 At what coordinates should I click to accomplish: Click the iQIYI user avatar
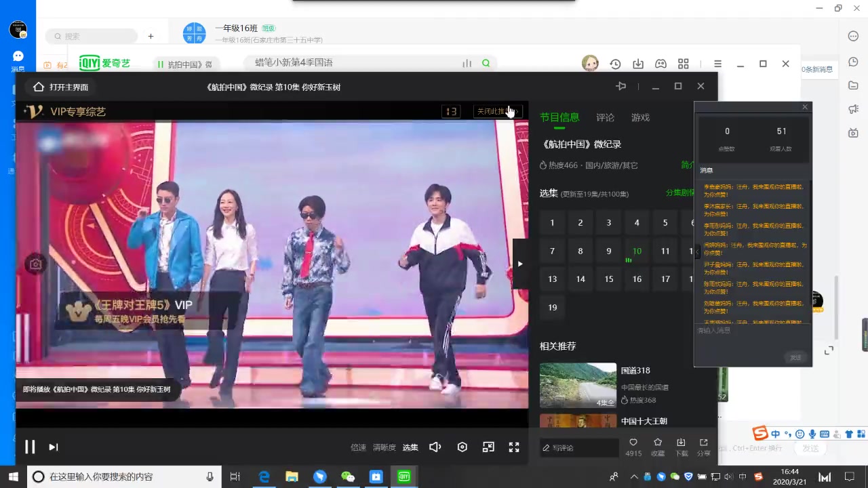pyautogui.click(x=590, y=63)
